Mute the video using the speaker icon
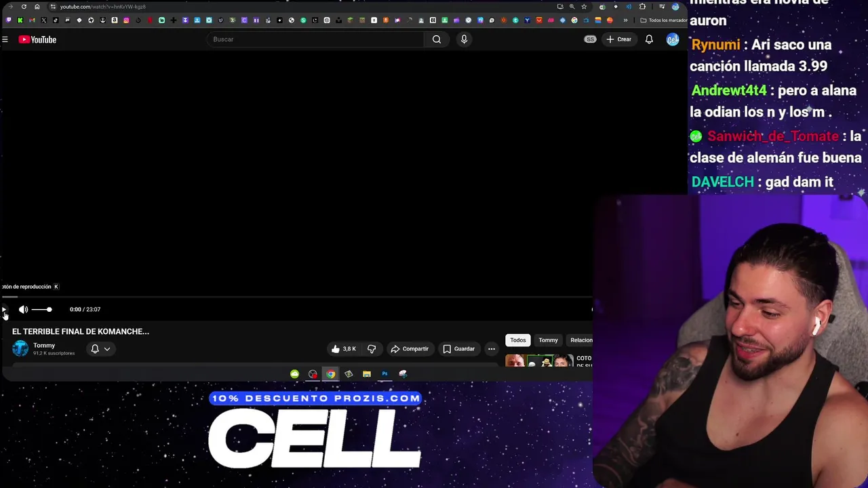Viewport: 868px width, 488px height. (x=23, y=309)
